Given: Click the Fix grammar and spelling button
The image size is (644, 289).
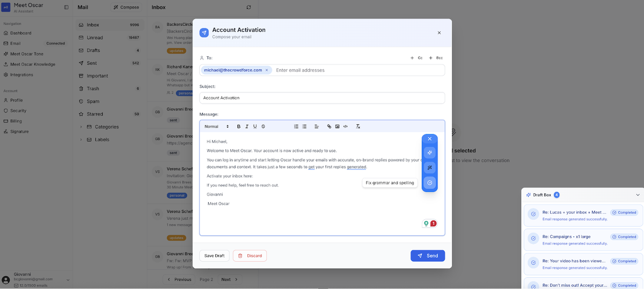Looking at the screenshot, I should tap(429, 183).
